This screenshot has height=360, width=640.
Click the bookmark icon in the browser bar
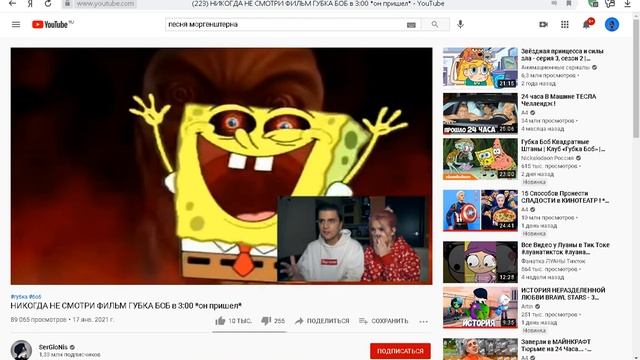(x=569, y=4)
